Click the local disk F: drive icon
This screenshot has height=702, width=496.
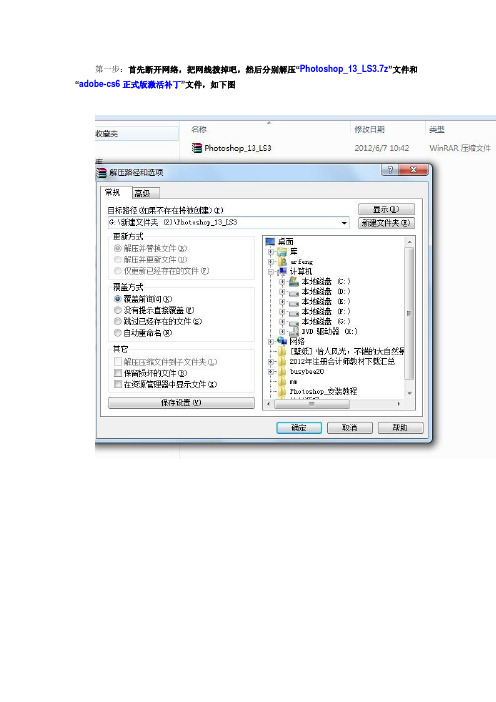[294, 312]
